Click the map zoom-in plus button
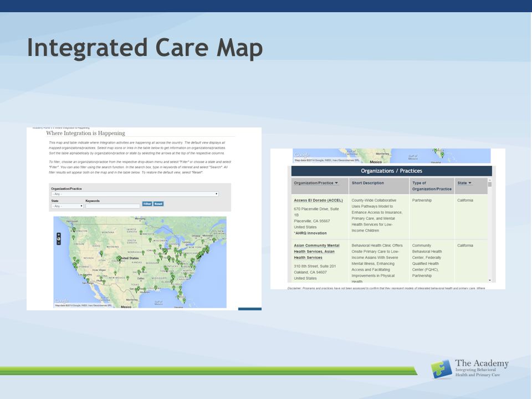The image size is (532, 399). tap(59, 235)
